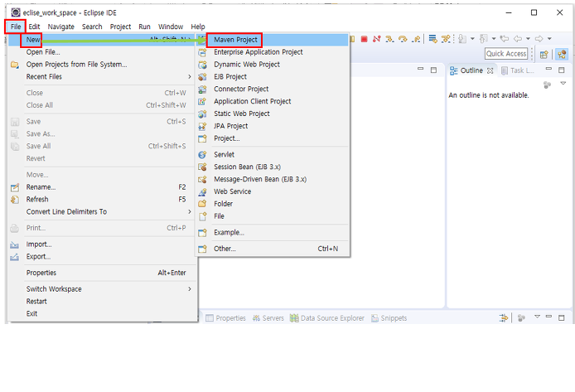Expand the Next Annotation dropdown arrow

coord(472,38)
